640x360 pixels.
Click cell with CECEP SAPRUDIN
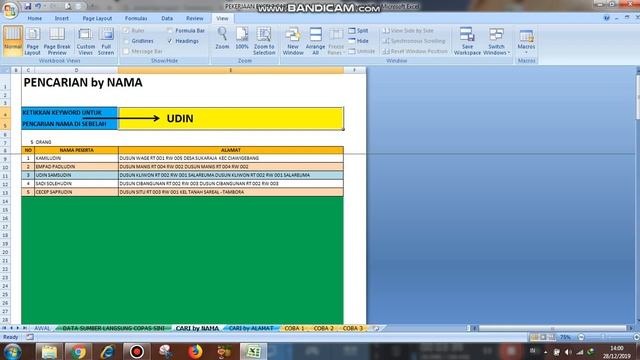pos(76,192)
